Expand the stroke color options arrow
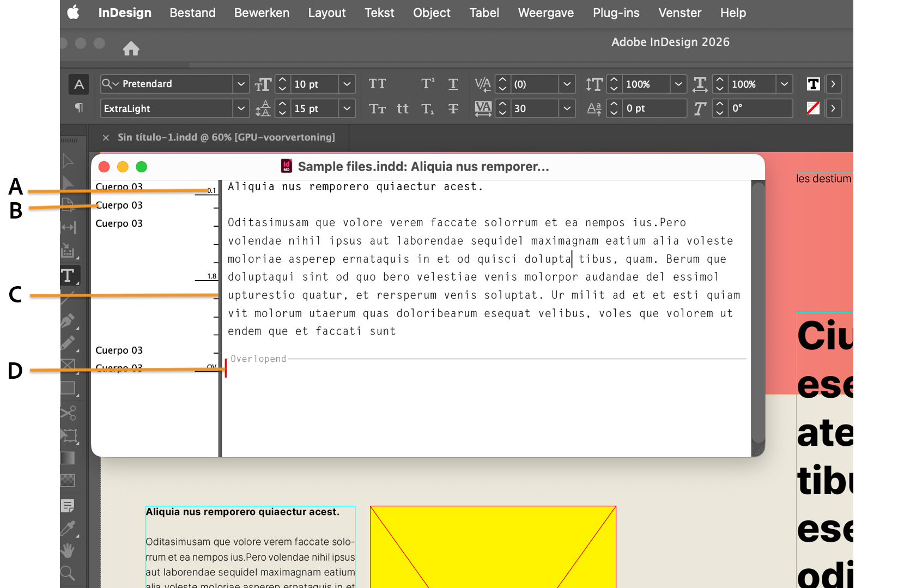The height and width of the screenshot is (588, 910). pyautogui.click(x=833, y=108)
